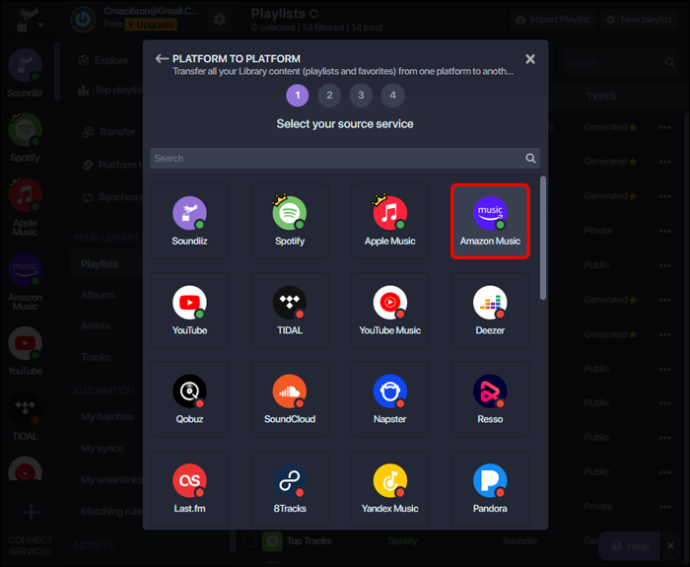This screenshot has height=567, width=690.
Task: Pick the Napster service tile
Action: coord(390,399)
